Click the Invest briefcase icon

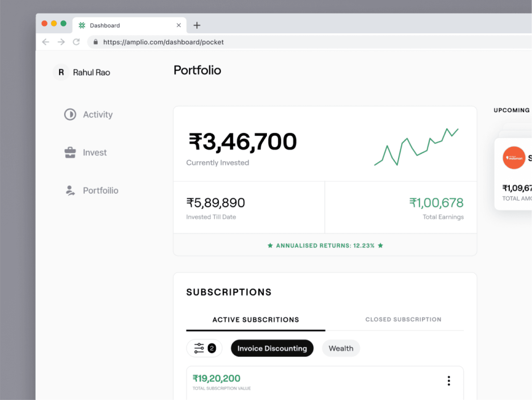70,152
